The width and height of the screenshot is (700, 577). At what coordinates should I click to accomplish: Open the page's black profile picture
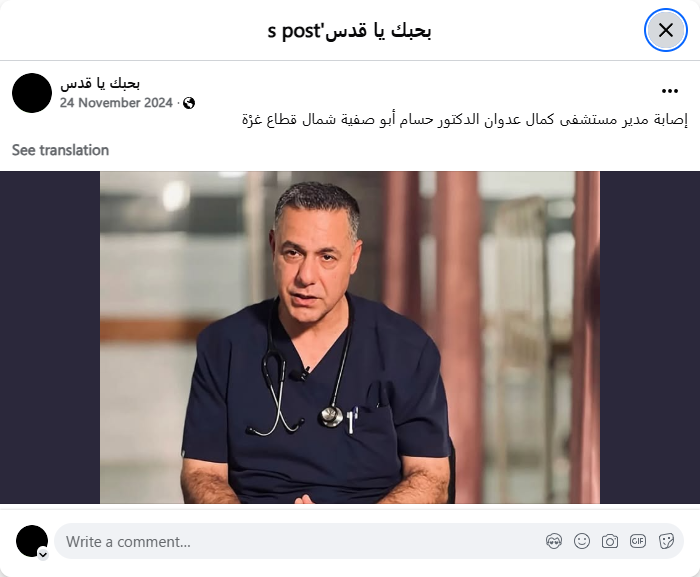[32, 93]
